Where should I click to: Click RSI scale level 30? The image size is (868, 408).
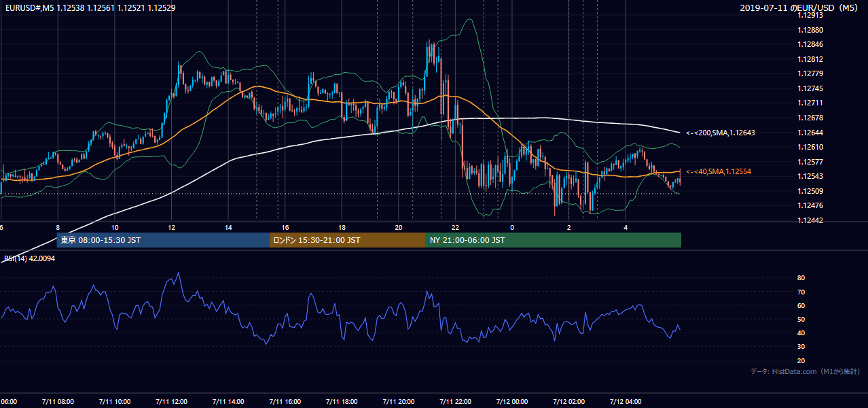[x=801, y=346]
